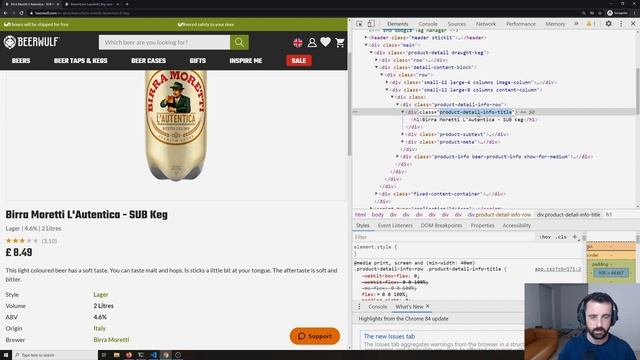Open the drawer three-dot menu
Image resolution: width=640 pixels, height=360 pixels.
point(359,307)
